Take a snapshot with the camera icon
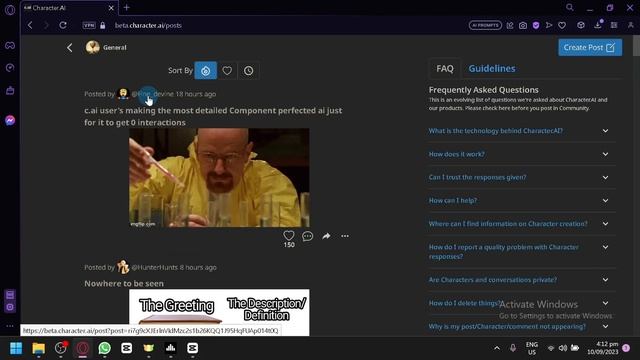 pyautogui.click(x=523, y=25)
